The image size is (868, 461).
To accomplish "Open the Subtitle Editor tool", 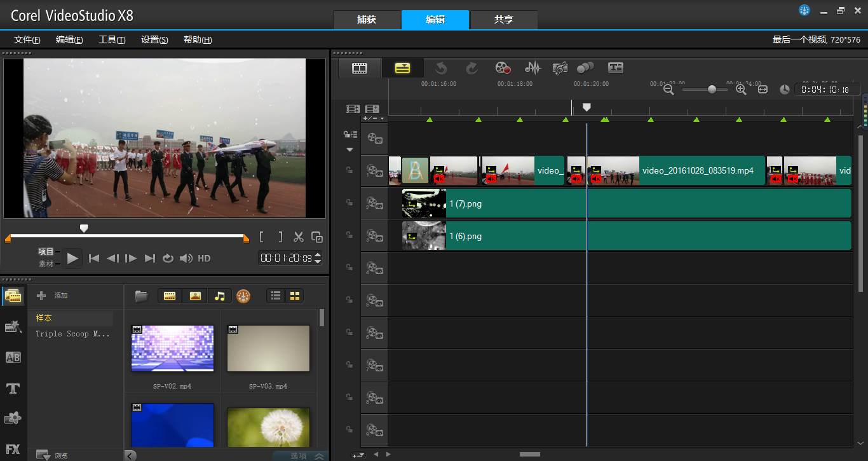I will click(615, 68).
